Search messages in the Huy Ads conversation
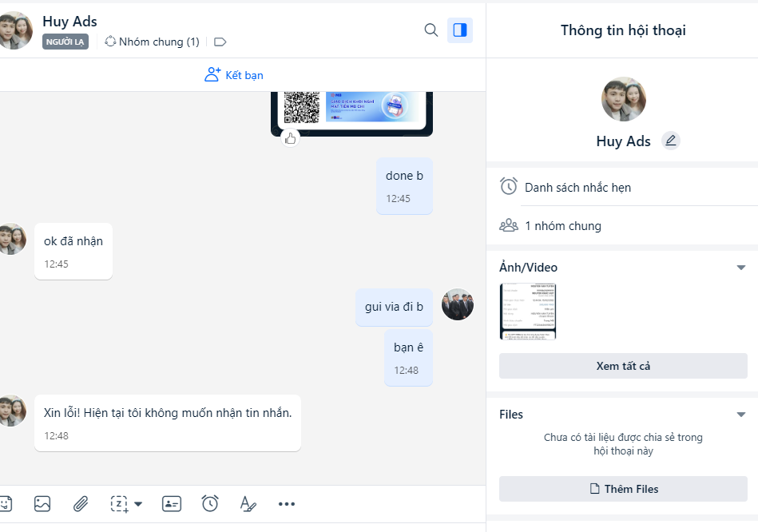This screenshot has height=532, width=758. tap(431, 30)
